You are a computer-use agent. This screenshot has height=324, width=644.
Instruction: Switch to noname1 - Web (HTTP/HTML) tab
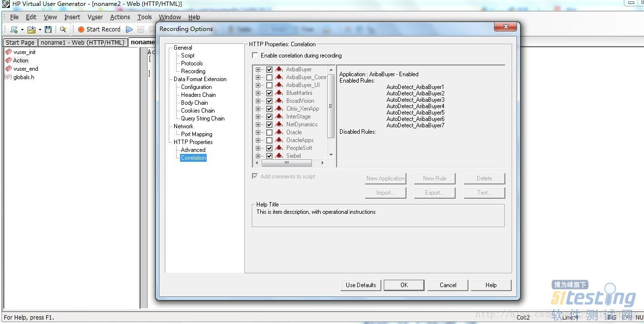tap(82, 43)
